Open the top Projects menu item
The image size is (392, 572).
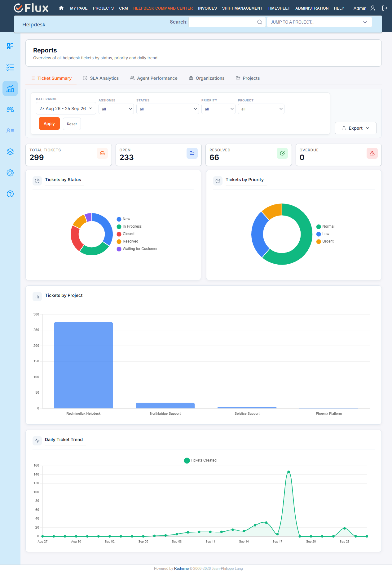[x=103, y=8]
